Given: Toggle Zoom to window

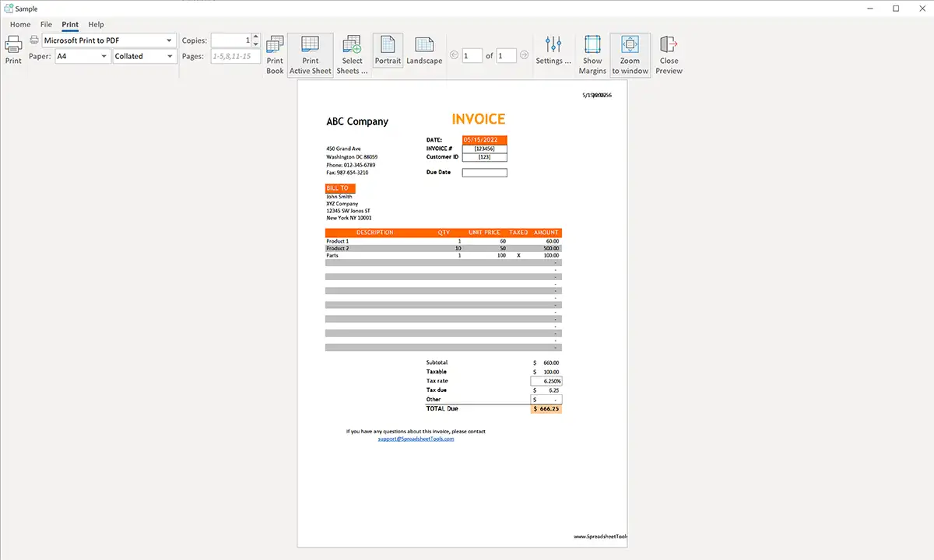Looking at the screenshot, I should [630, 54].
